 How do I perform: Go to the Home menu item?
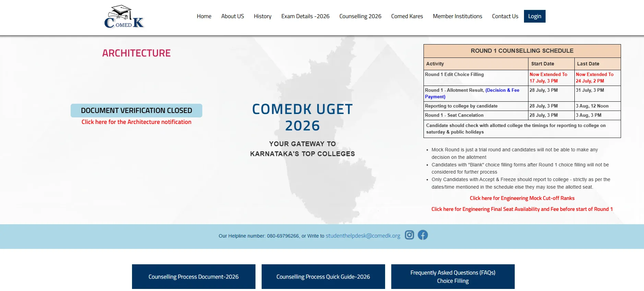click(x=204, y=16)
